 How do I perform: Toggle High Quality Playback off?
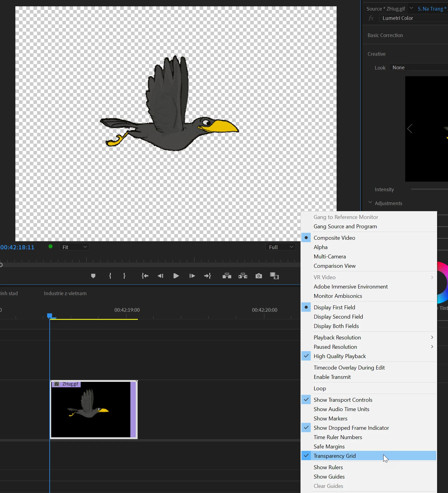tap(340, 356)
